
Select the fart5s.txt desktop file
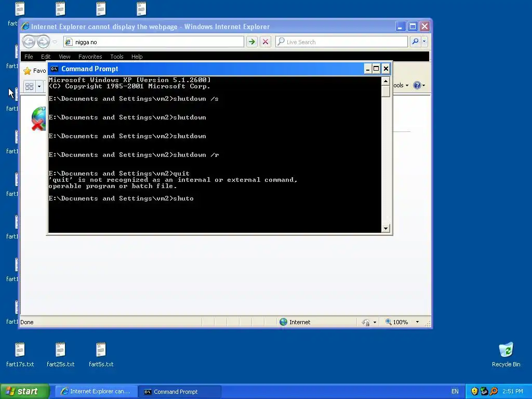point(101,355)
